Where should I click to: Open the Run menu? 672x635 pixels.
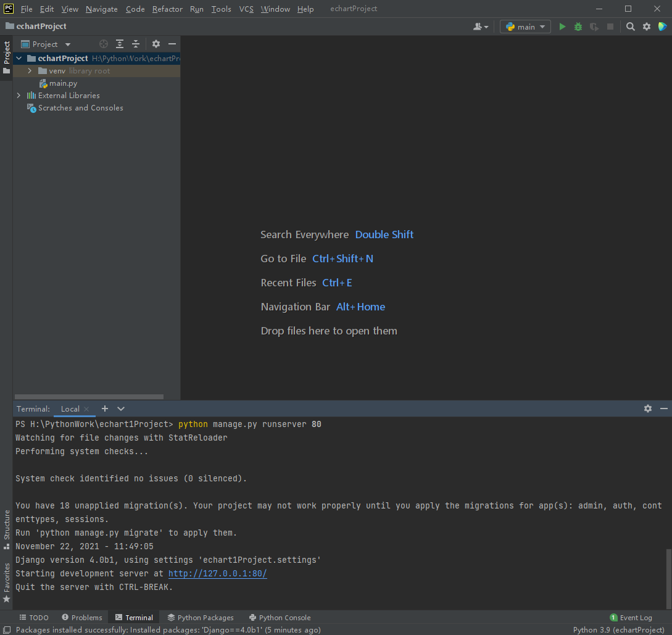click(196, 9)
